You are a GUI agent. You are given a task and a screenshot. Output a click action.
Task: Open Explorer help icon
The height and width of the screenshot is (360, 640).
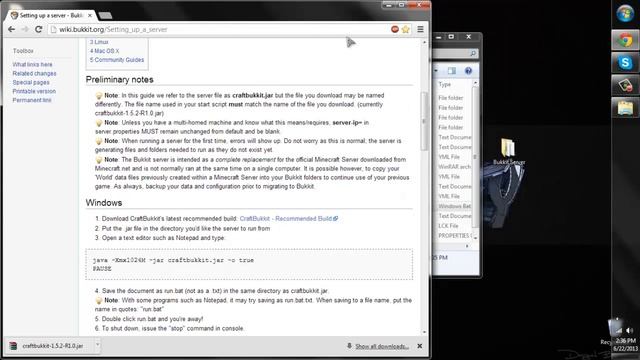point(468,71)
